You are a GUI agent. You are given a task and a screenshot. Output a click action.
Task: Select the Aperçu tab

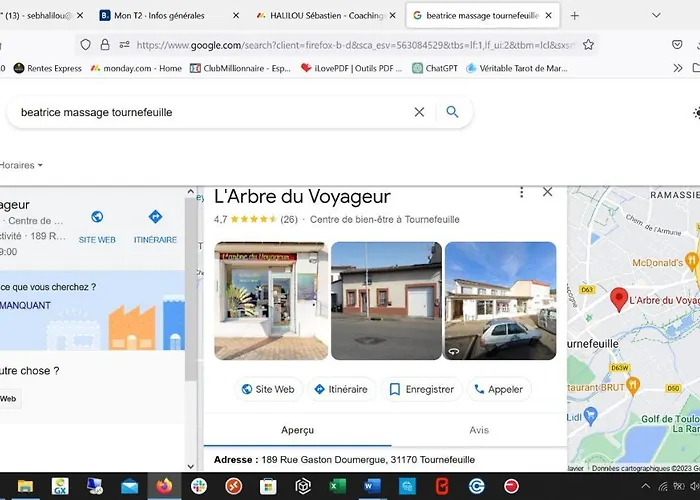point(297,430)
